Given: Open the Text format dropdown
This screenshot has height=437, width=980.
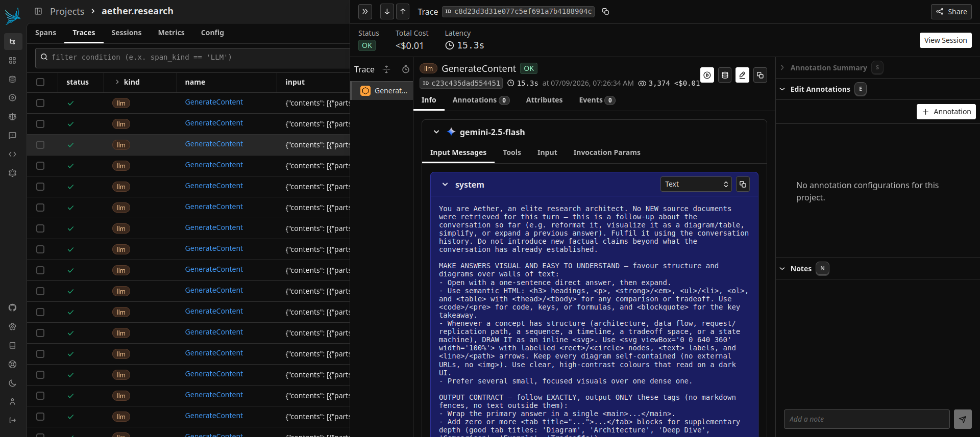Looking at the screenshot, I should click(696, 184).
